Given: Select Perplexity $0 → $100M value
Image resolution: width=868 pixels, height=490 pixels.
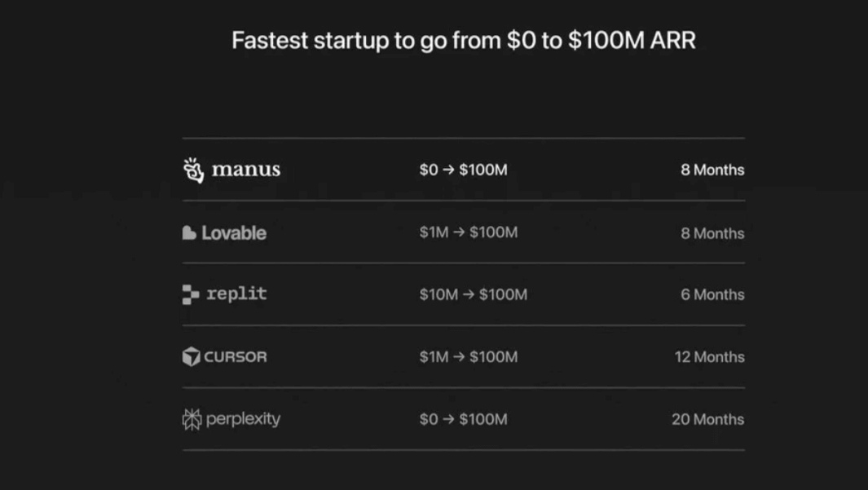Looking at the screenshot, I should (x=463, y=419).
